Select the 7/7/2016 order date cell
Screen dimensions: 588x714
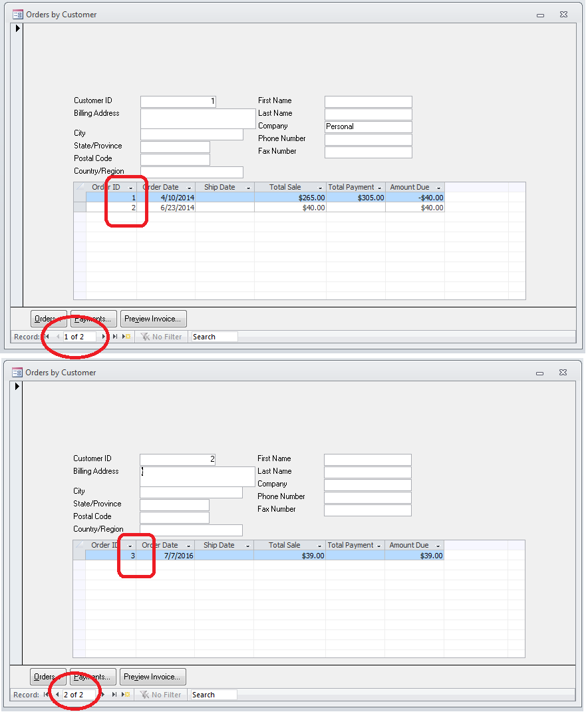tap(165, 556)
